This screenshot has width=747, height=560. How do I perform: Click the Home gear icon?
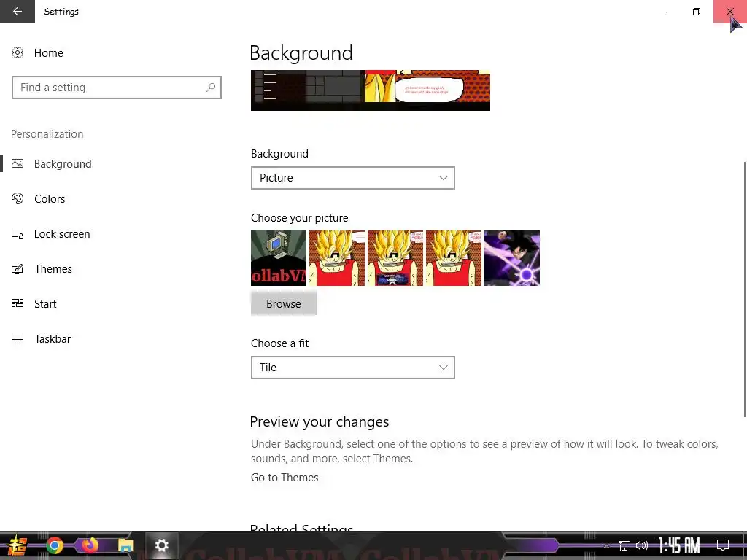point(18,52)
